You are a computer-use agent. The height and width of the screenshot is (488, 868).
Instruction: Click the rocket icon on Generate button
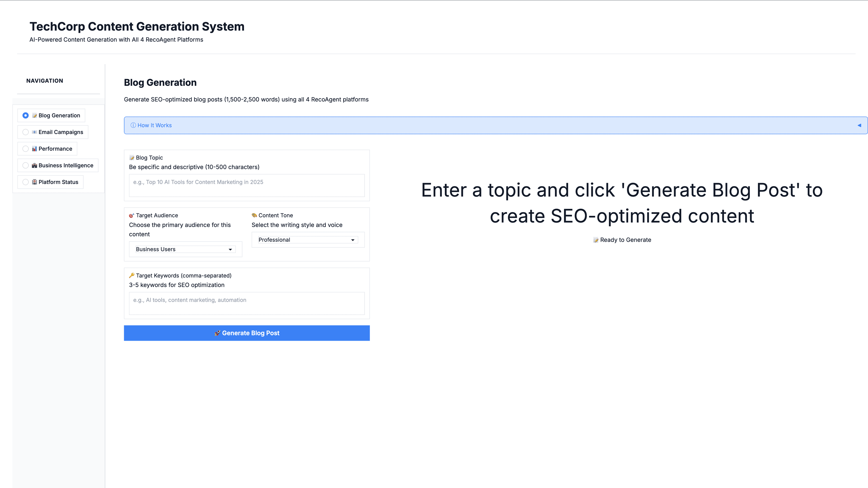pos(217,333)
